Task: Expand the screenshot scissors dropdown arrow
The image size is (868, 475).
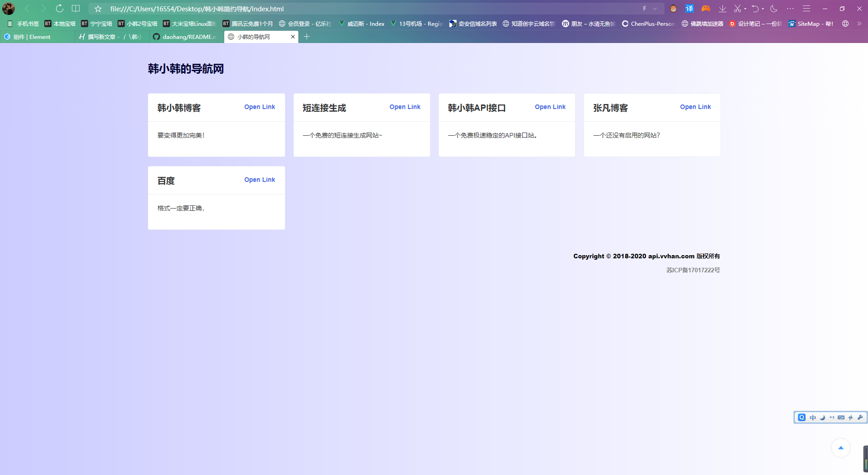Action: [745, 9]
